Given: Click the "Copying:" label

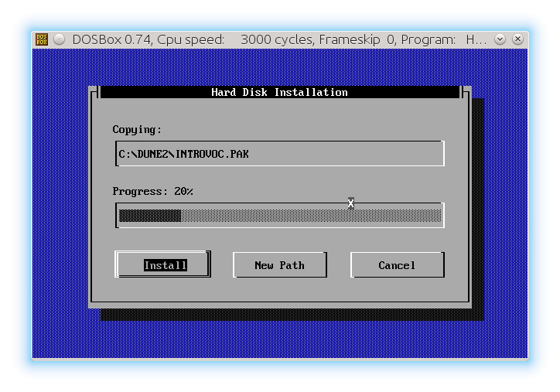Looking at the screenshot, I should click(x=137, y=129).
